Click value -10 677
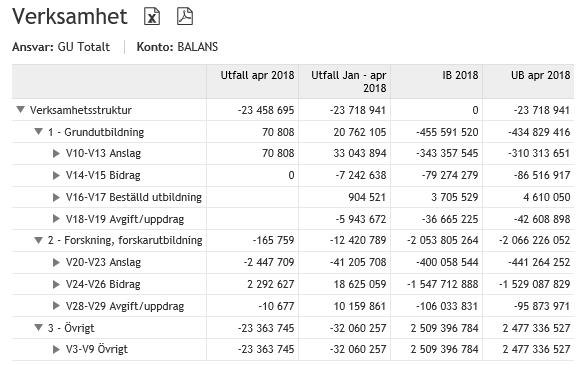Screen dimensions: 586x365 click(277, 306)
